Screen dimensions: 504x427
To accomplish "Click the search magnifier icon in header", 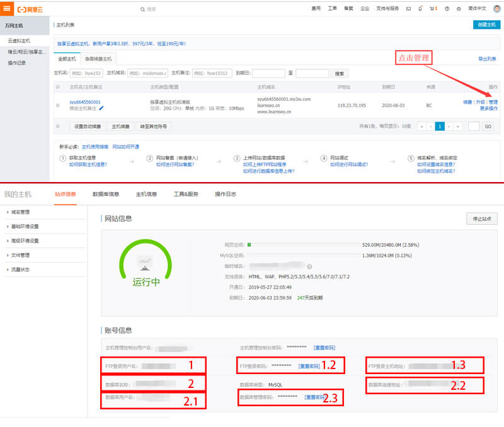I will (x=143, y=9).
